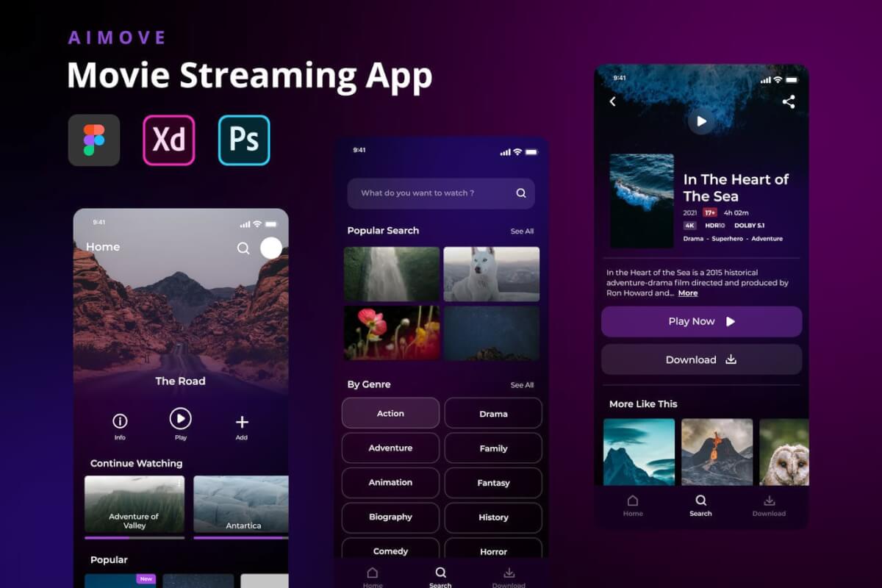Image resolution: width=882 pixels, height=588 pixels.
Task: Click the Photoshop Ps icon
Action: pos(244,140)
